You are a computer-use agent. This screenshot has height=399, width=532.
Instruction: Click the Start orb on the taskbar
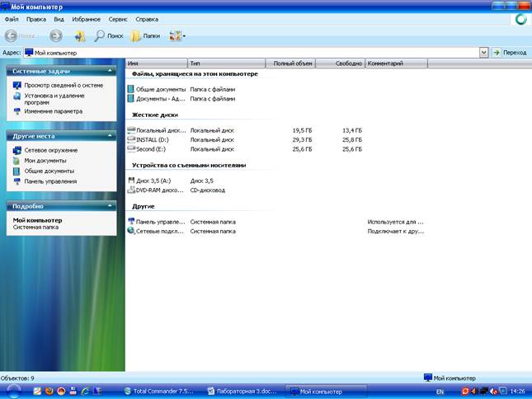13,392
